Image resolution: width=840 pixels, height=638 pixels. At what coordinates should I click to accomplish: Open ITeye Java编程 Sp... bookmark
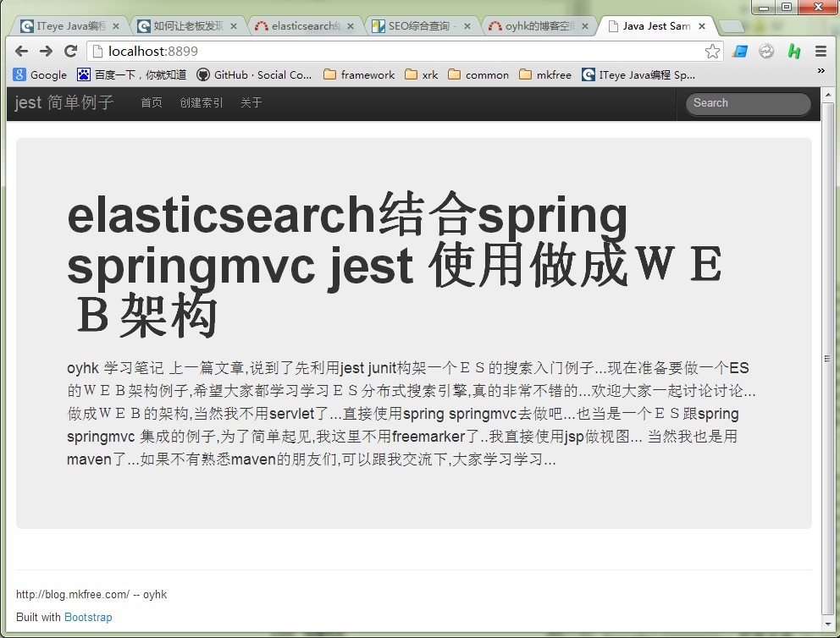click(638, 75)
